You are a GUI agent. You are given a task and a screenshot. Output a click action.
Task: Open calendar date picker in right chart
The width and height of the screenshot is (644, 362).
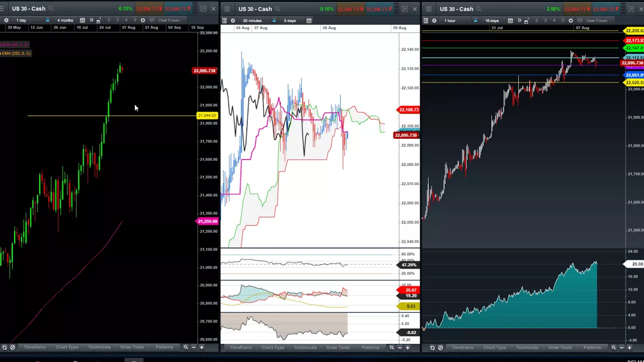510,21
